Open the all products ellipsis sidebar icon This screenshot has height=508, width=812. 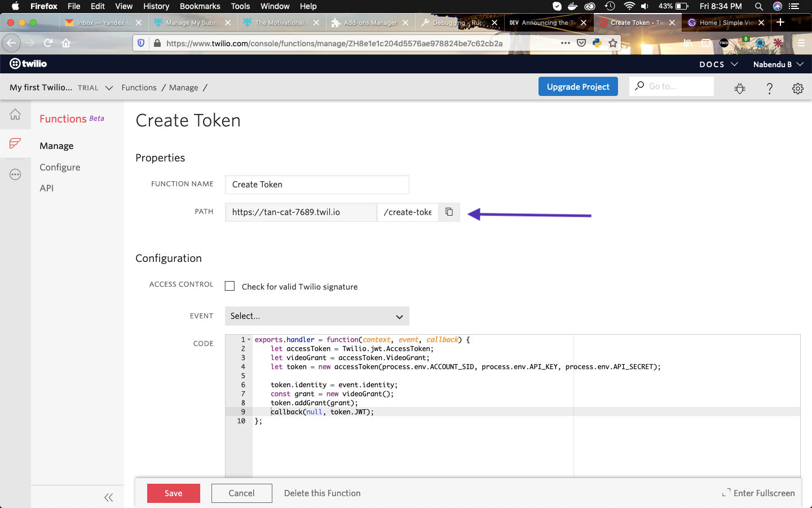[x=15, y=174]
